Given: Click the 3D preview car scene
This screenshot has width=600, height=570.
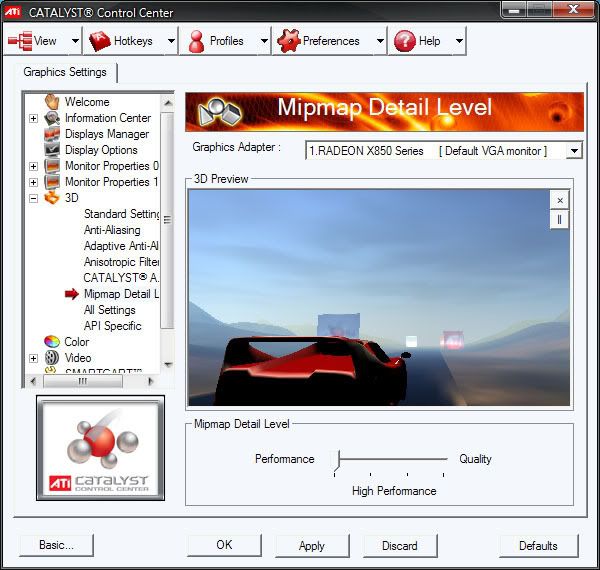Looking at the screenshot, I should click(379, 298).
